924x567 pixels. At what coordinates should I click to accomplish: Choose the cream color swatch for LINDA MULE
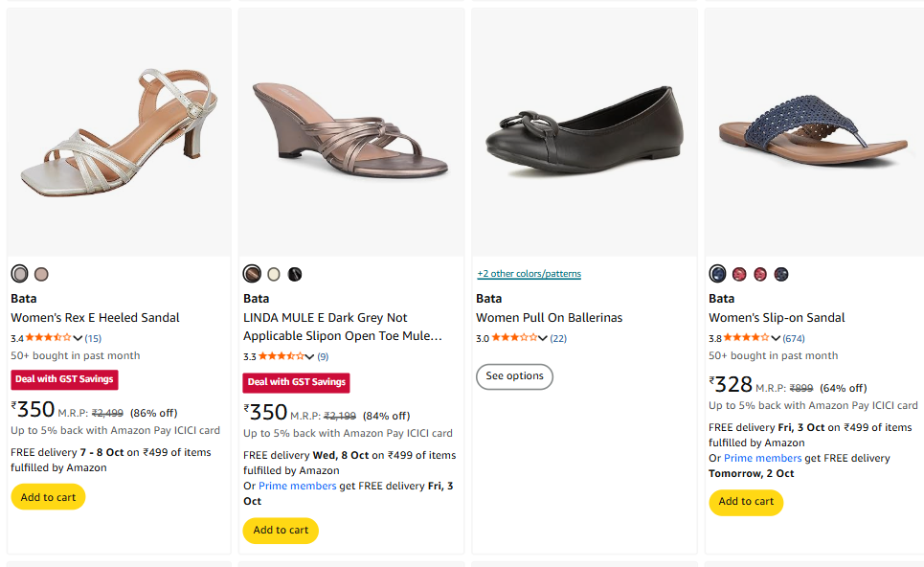(x=274, y=274)
